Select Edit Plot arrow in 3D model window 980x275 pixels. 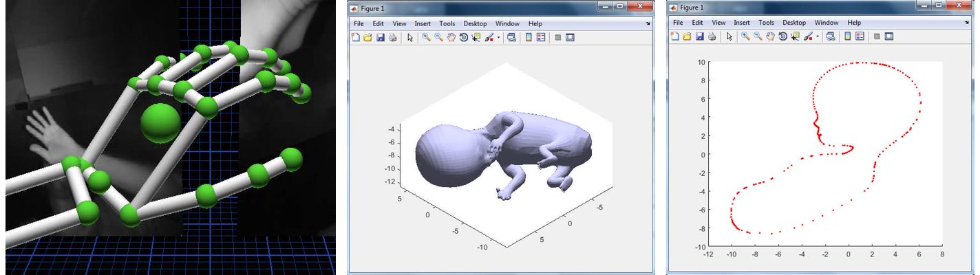tap(410, 37)
